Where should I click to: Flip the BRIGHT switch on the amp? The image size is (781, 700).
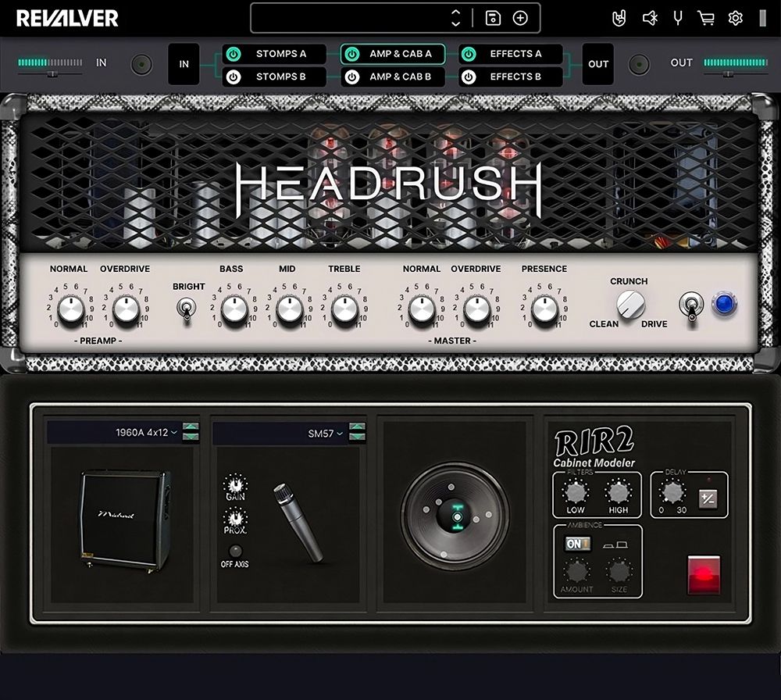tap(188, 309)
